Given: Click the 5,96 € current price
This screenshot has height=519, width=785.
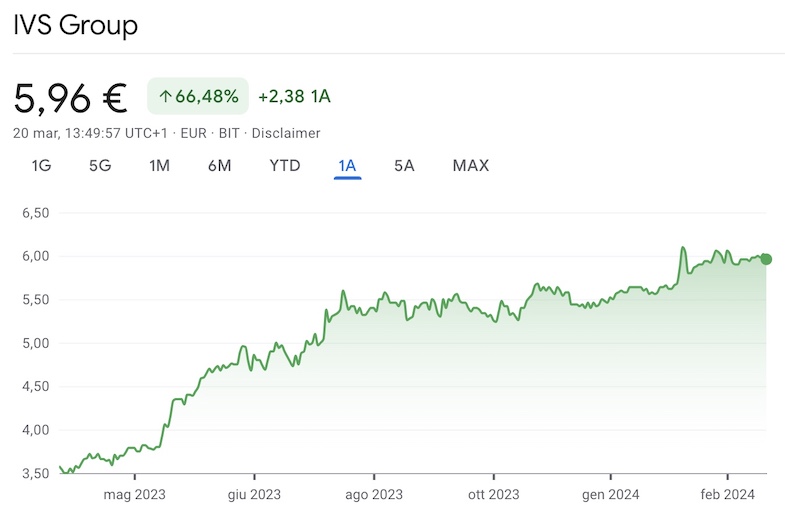Looking at the screenshot, I should coord(70,98).
